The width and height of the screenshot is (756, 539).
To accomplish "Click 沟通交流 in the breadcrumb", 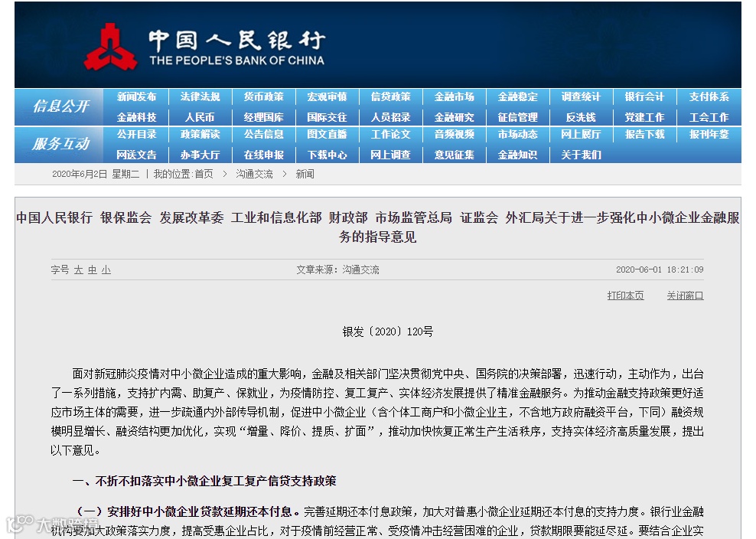I will pyautogui.click(x=254, y=175).
